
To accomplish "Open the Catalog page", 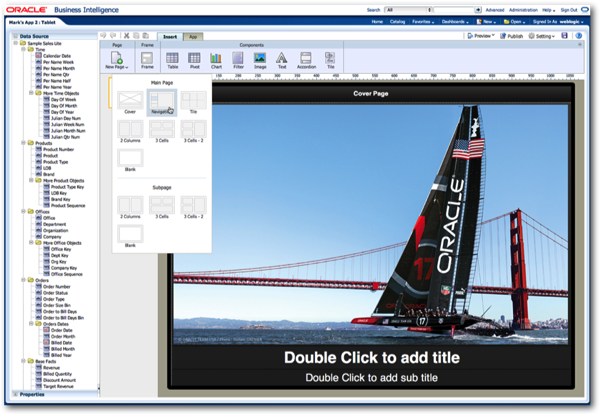I will coord(397,22).
